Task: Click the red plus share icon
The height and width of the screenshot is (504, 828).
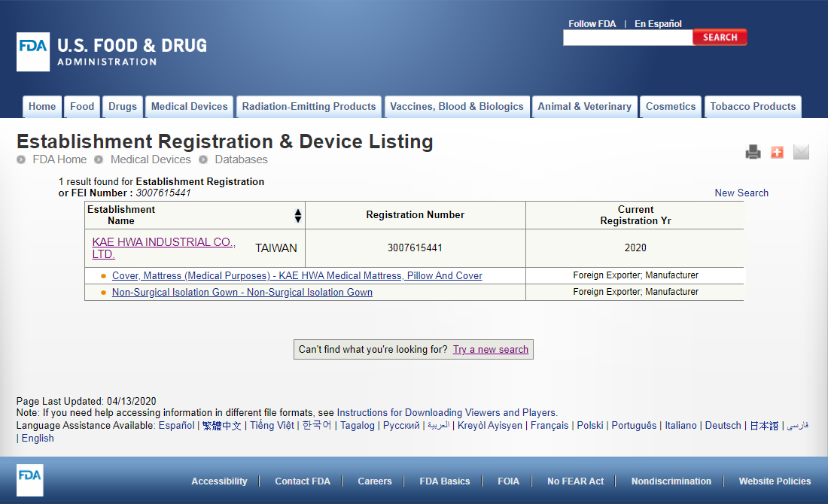Action: click(777, 152)
